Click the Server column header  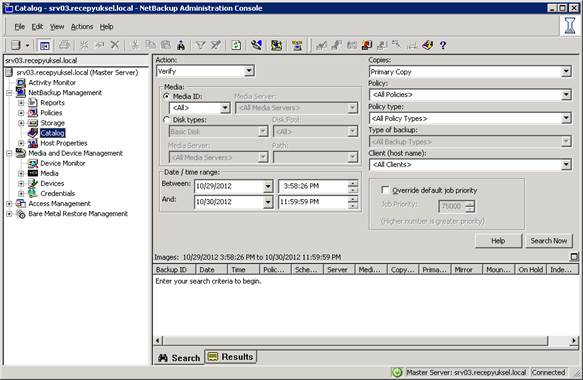pyautogui.click(x=339, y=270)
